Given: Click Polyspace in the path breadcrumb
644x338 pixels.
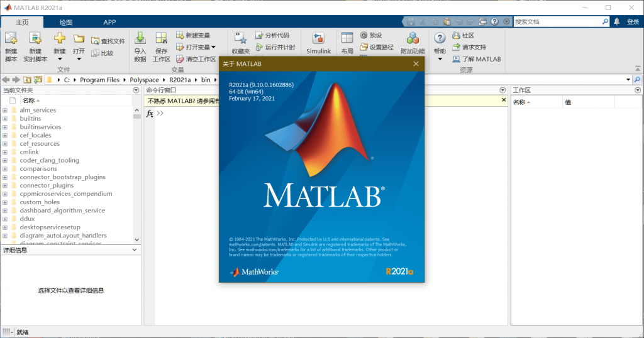Looking at the screenshot, I should (144, 80).
